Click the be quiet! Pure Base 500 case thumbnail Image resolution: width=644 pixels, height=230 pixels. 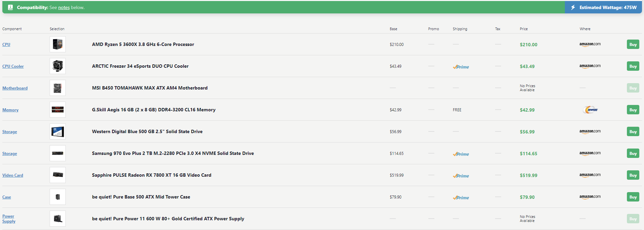point(58,197)
